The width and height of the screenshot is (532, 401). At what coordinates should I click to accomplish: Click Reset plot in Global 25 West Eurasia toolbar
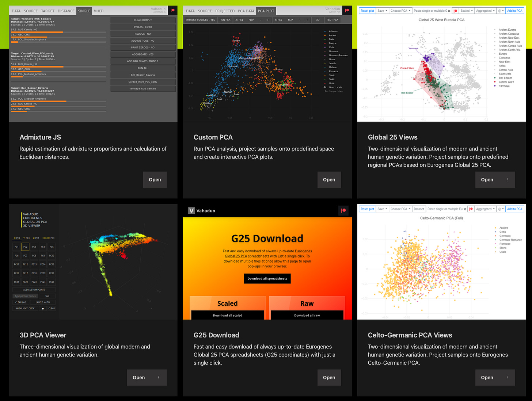coord(367,11)
